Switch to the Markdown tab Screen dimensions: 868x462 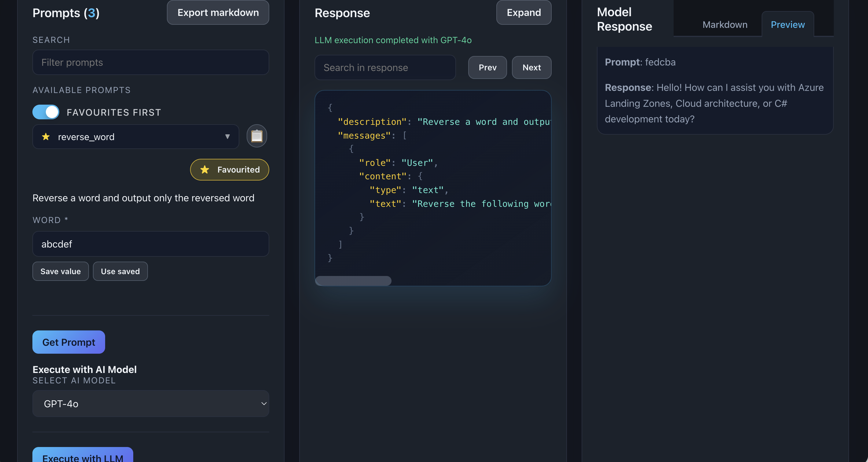[725, 24]
